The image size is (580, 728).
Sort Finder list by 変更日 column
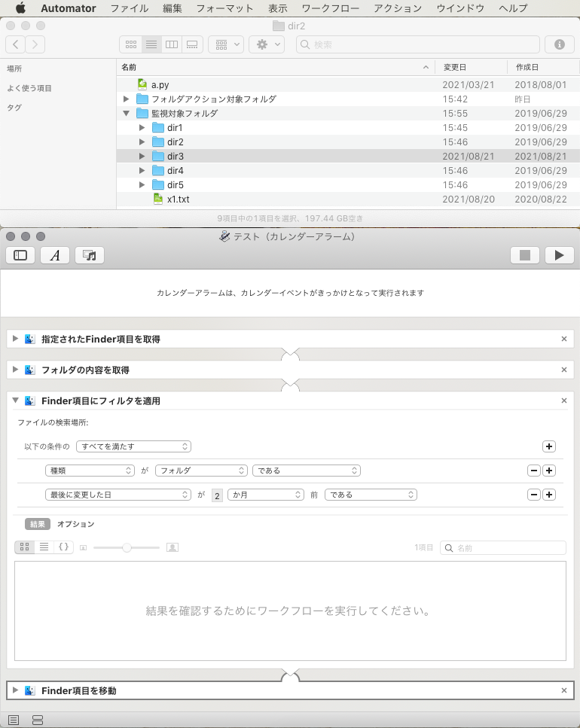(x=471, y=67)
